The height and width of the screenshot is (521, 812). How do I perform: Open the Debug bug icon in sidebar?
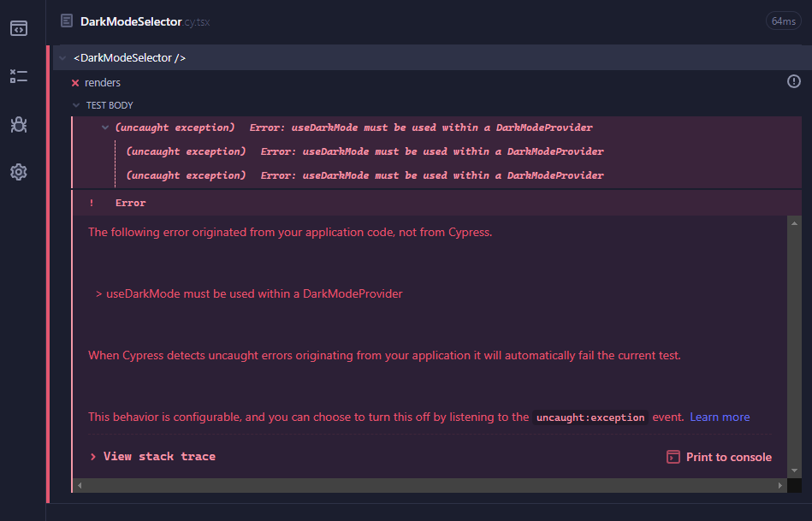click(x=19, y=124)
